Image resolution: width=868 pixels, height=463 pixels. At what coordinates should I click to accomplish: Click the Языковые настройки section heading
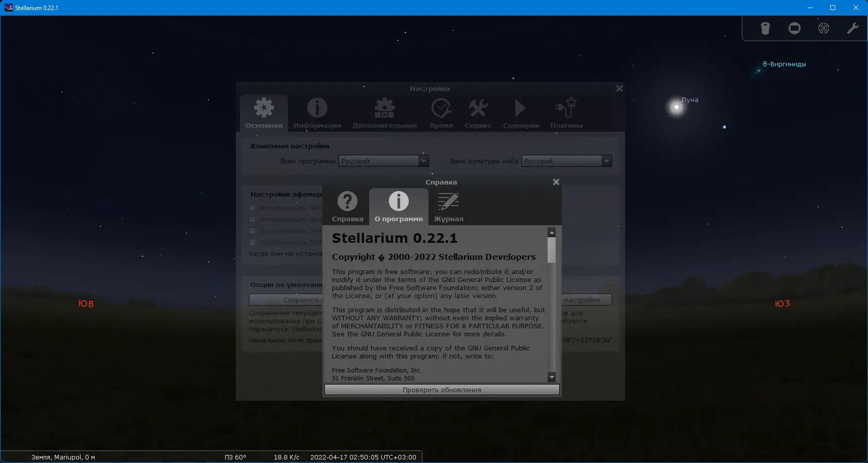click(x=290, y=146)
